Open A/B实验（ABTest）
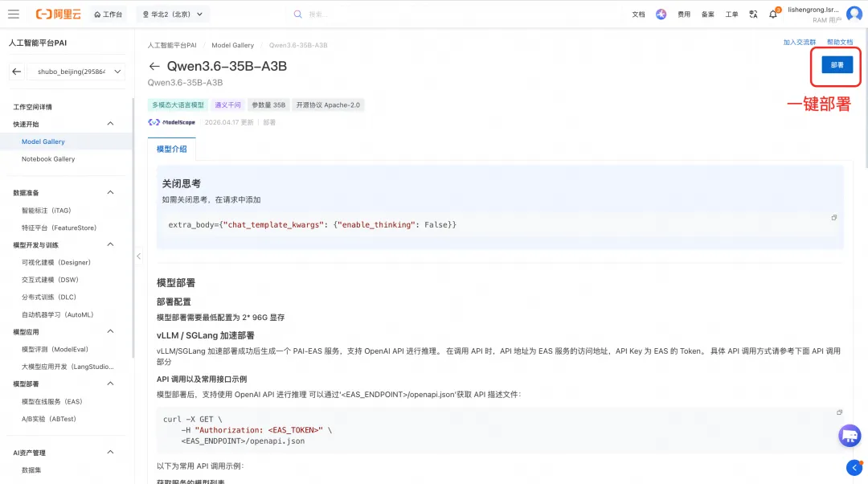The image size is (868, 484). coord(49,419)
